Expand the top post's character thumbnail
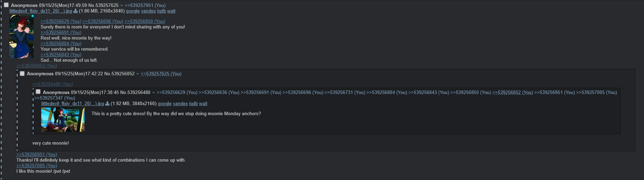The height and width of the screenshot is (180, 644). point(21,37)
